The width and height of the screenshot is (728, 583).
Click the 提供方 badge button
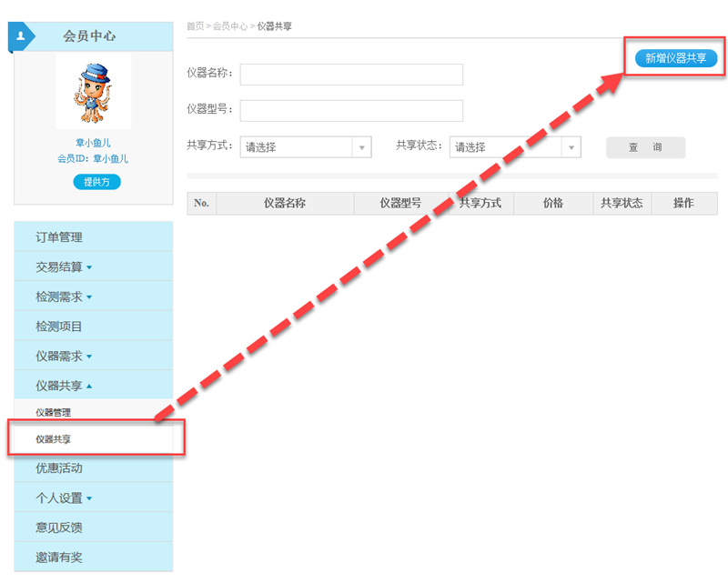(96, 182)
